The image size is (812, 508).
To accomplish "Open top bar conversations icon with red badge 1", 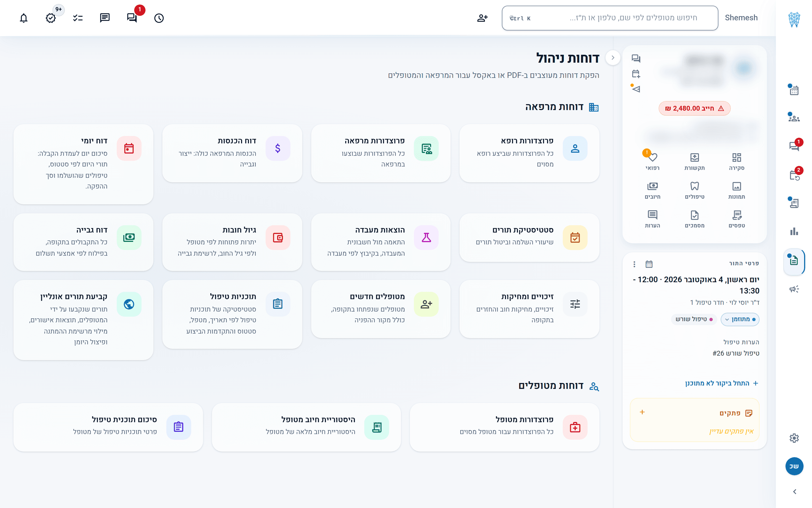I will pos(132,18).
